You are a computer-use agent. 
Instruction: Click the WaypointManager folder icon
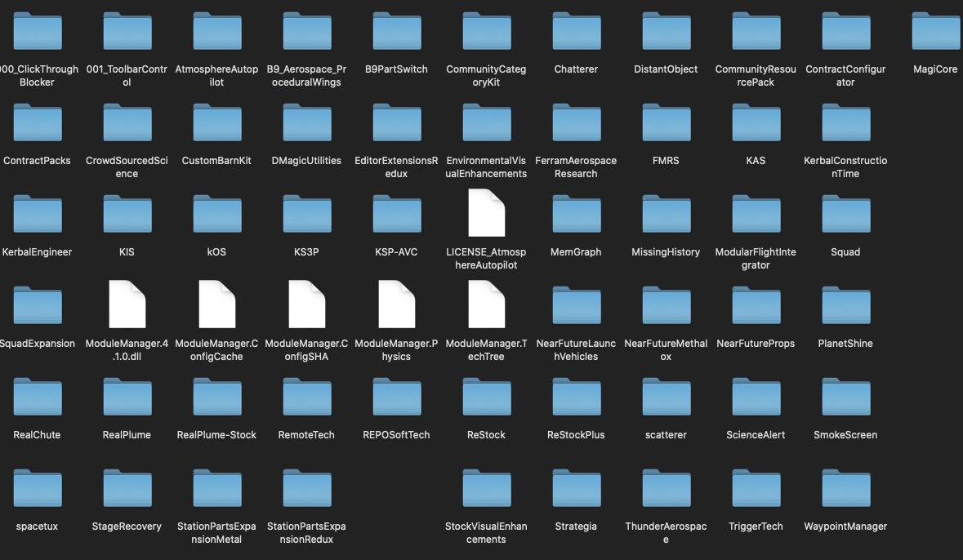pos(845,488)
